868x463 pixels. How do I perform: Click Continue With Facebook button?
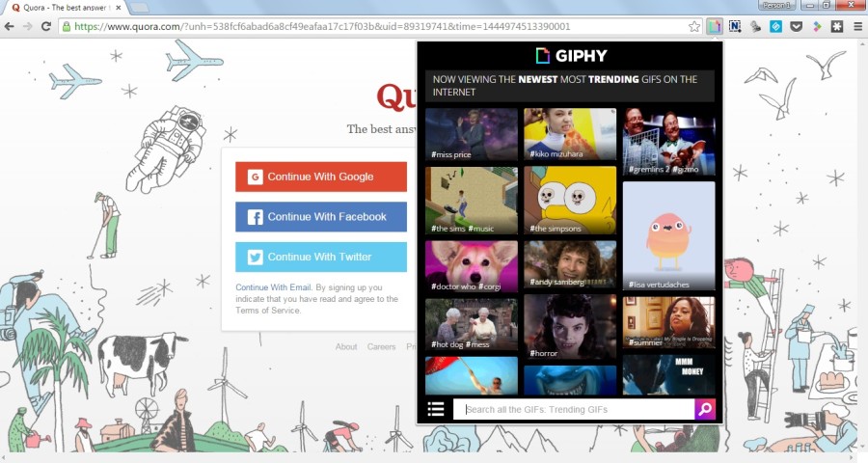(x=321, y=216)
